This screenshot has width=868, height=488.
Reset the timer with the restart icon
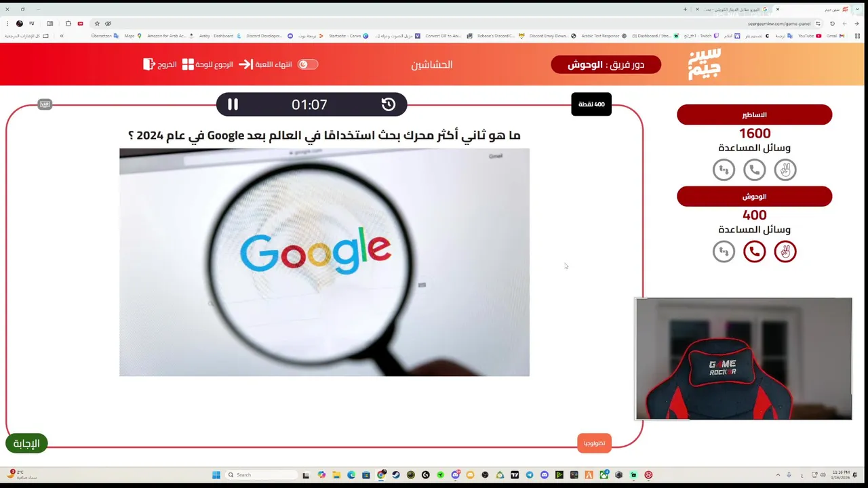pos(389,104)
